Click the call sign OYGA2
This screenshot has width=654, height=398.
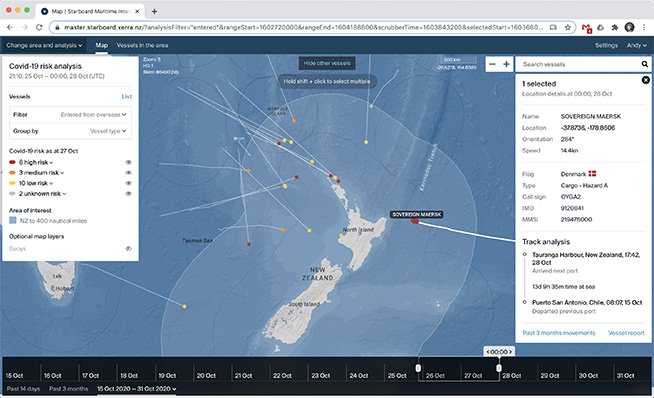click(x=571, y=196)
